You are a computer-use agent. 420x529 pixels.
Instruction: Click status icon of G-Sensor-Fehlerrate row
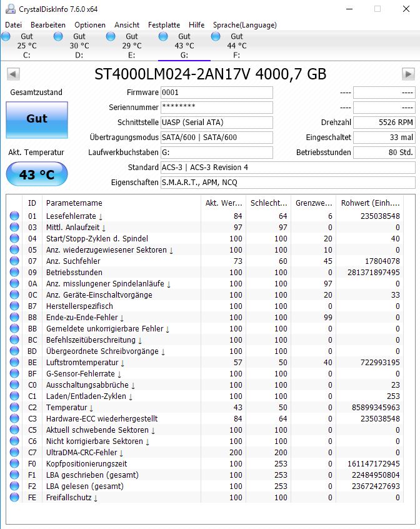point(14,373)
